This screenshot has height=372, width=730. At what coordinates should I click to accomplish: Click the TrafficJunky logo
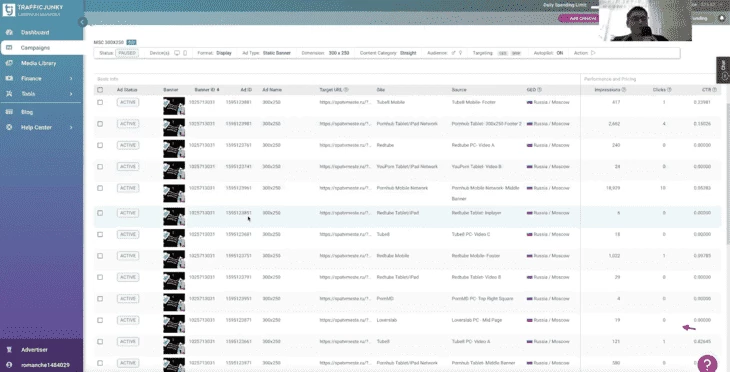(9, 10)
